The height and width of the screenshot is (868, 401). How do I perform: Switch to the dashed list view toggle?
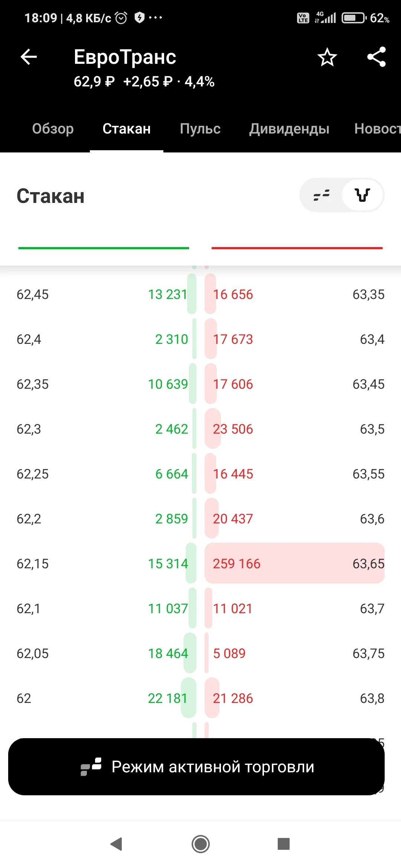click(322, 195)
